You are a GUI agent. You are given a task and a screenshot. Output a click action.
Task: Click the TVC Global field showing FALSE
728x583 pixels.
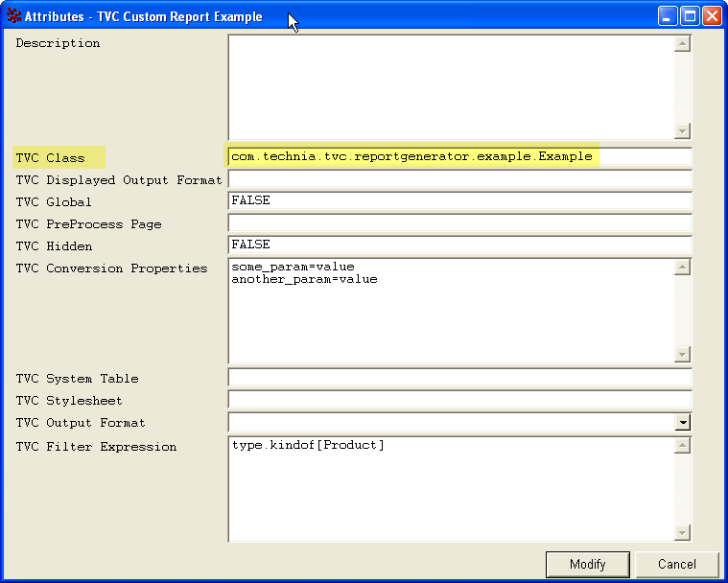click(x=458, y=201)
